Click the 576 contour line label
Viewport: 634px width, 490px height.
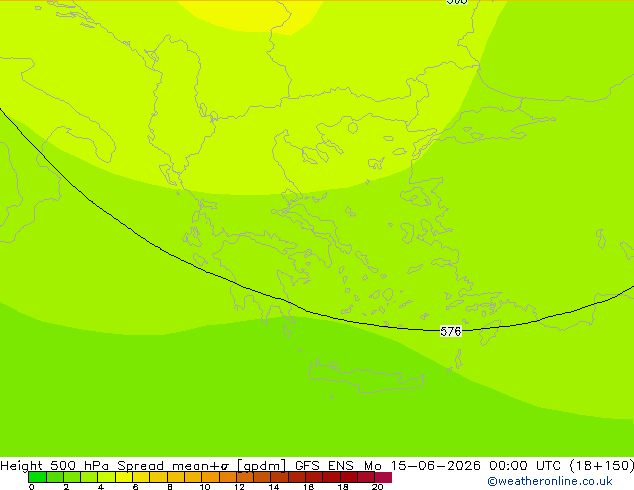450,332
